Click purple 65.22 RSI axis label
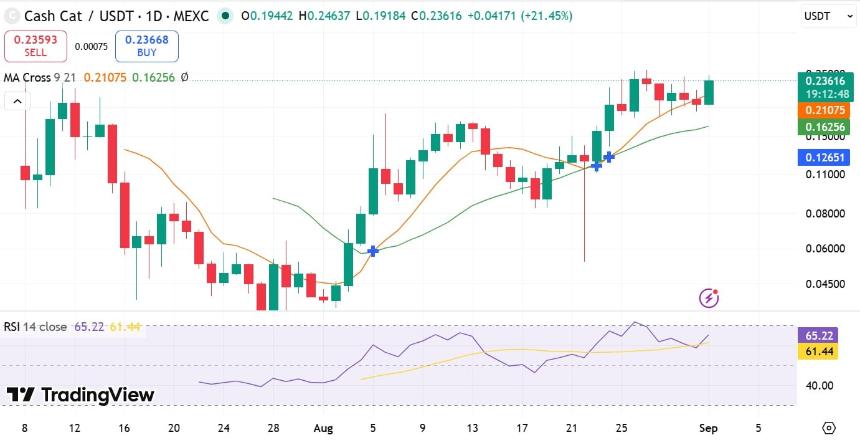 [x=818, y=336]
